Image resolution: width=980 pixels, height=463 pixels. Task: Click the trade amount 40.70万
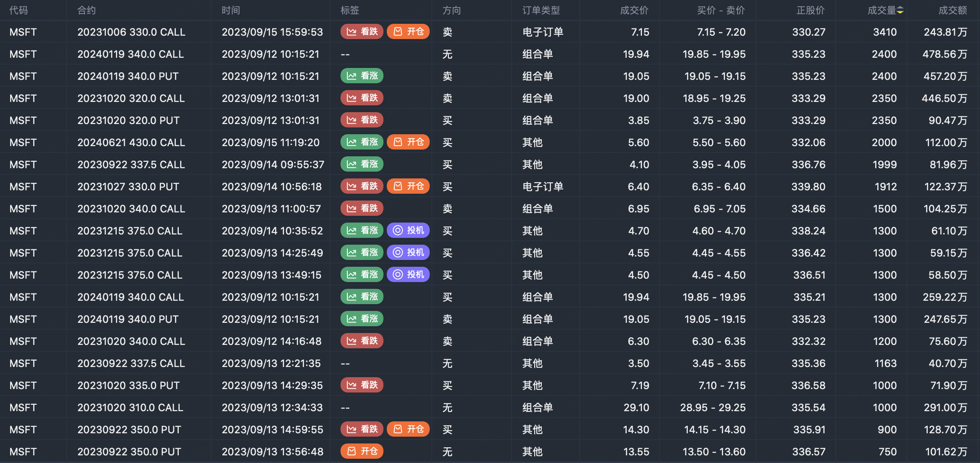pyautogui.click(x=948, y=364)
